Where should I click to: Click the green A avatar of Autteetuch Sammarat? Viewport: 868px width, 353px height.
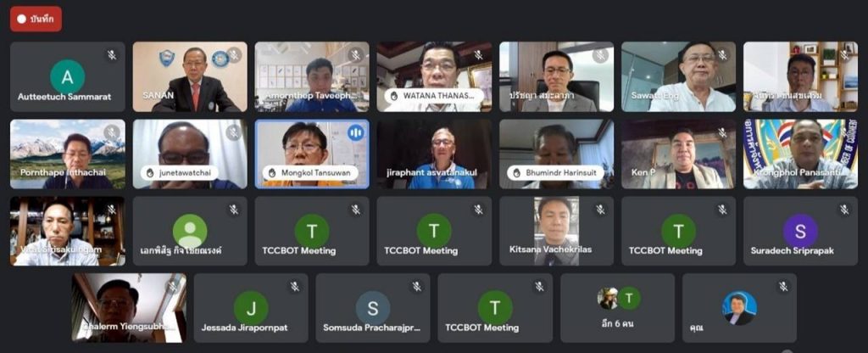pyautogui.click(x=68, y=76)
